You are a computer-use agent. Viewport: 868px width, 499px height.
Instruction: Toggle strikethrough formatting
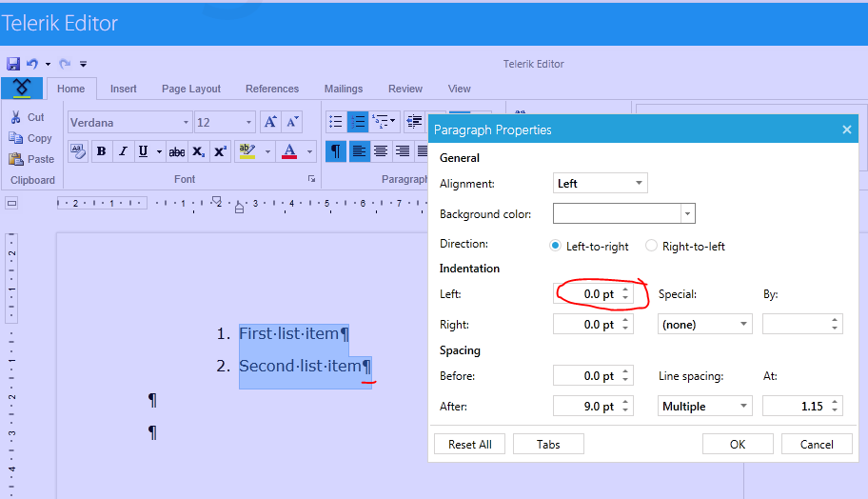click(x=177, y=151)
